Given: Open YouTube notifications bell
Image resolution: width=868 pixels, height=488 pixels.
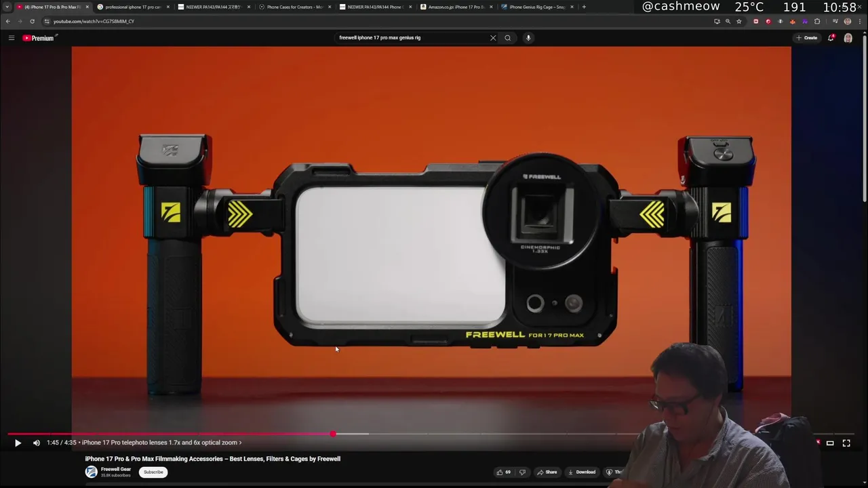Looking at the screenshot, I should click(x=831, y=38).
